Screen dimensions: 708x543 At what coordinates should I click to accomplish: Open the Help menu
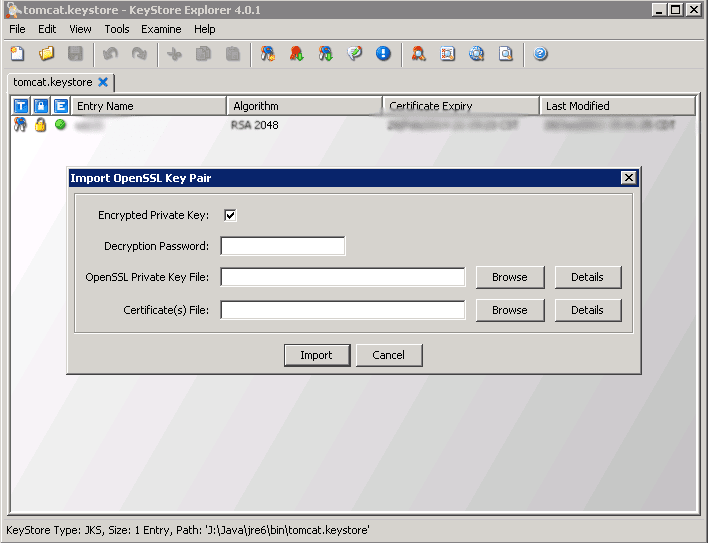205,29
